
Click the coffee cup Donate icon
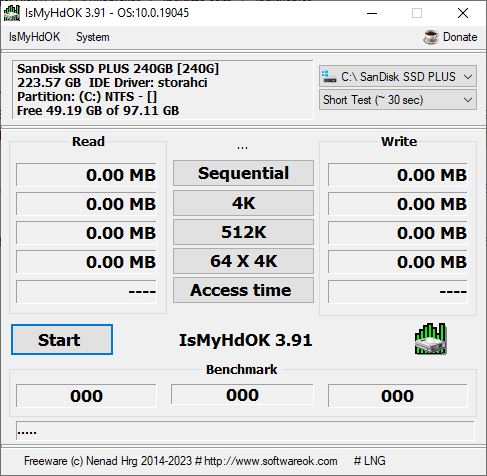click(431, 37)
